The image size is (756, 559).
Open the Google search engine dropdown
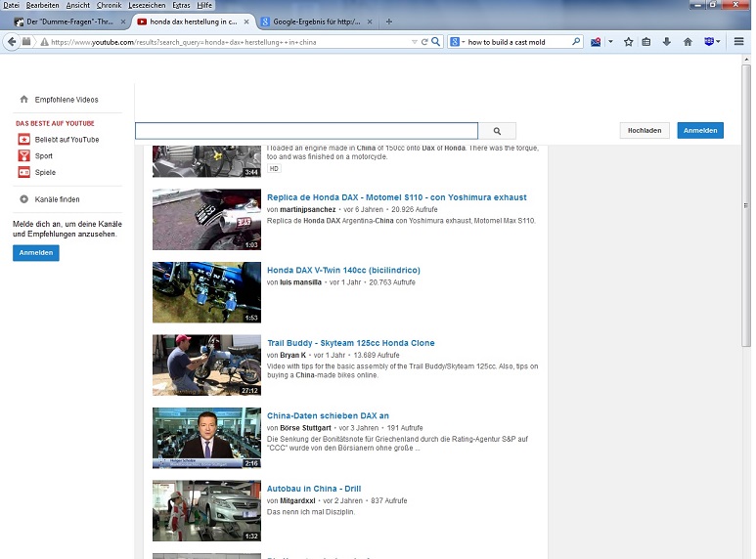[x=458, y=42]
